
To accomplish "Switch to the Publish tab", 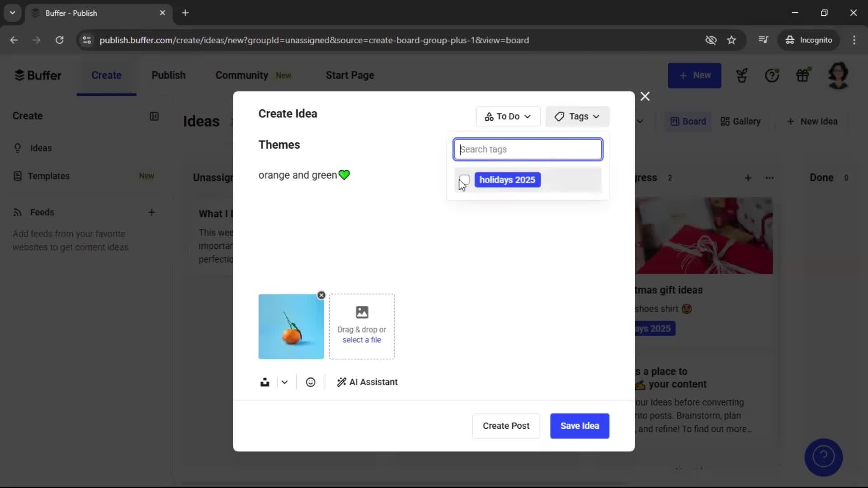I will [168, 75].
